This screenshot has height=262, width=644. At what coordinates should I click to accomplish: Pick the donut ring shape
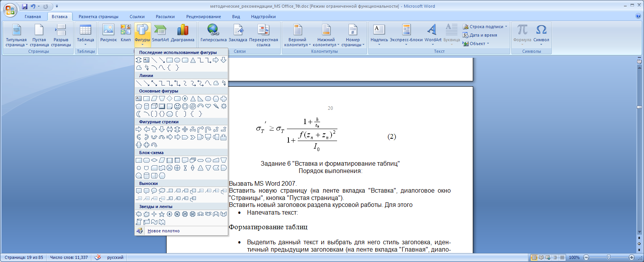pyautogui.click(x=185, y=106)
